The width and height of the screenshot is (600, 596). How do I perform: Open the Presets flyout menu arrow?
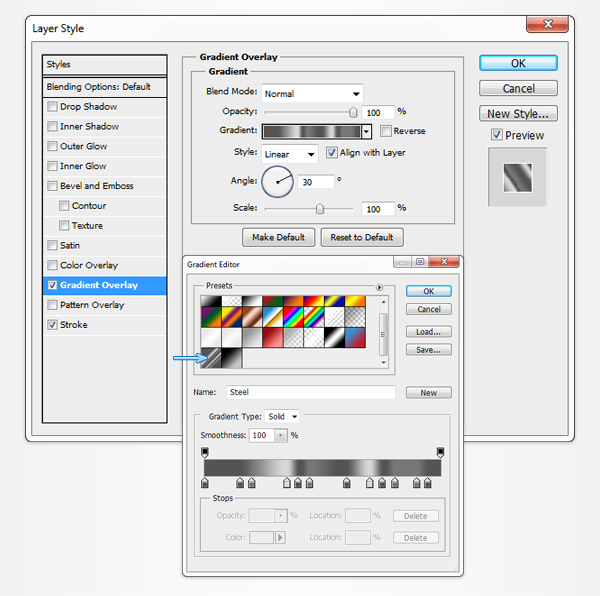(x=379, y=287)
